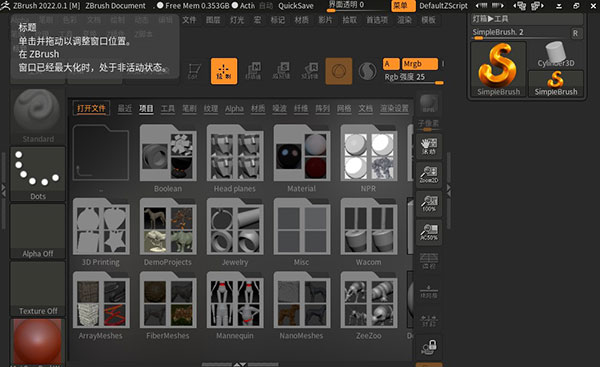Toggle the A button beside Mrgb
The height and width of the screenshot is (367, 600).
[x=391, y=64]
